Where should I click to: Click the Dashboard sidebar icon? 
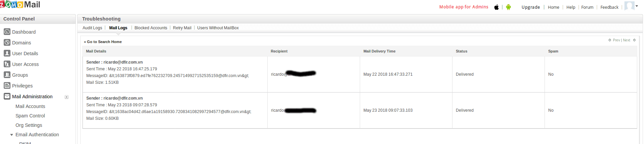pyautogui.click(x=7, y=32)
